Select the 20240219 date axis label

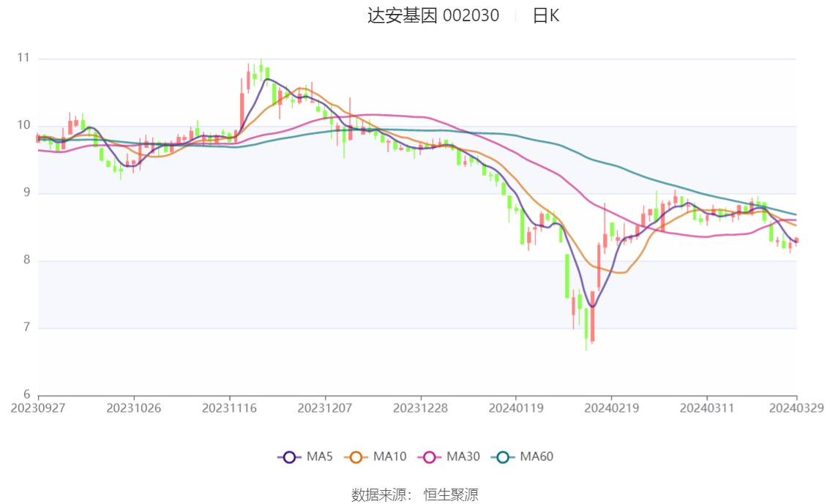611,408
